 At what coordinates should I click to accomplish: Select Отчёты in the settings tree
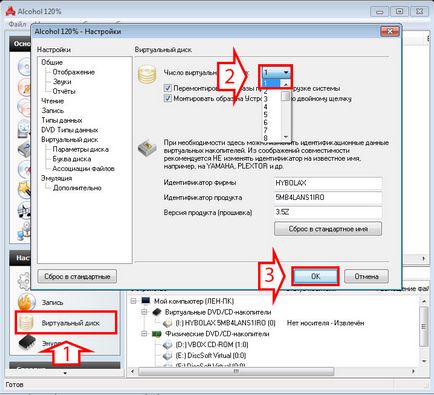coord(64,91)
